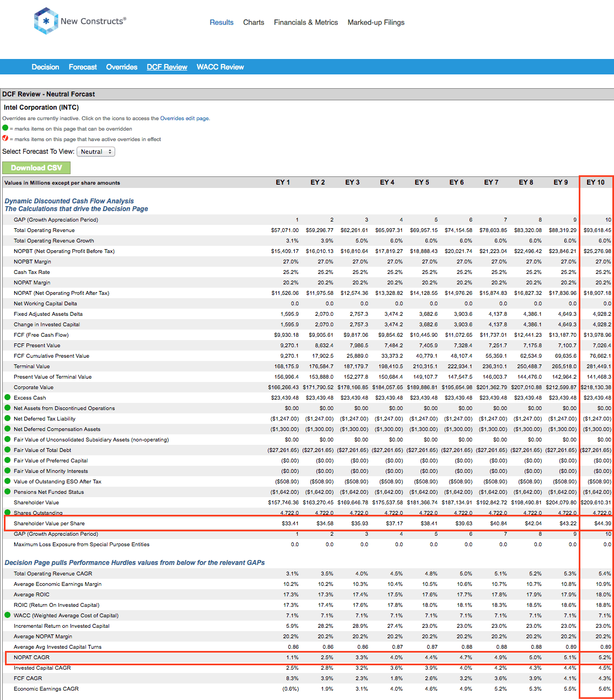614x700 pixels.
Task: Click the FCF Cumulative Present Value row label
Action: 51,356
